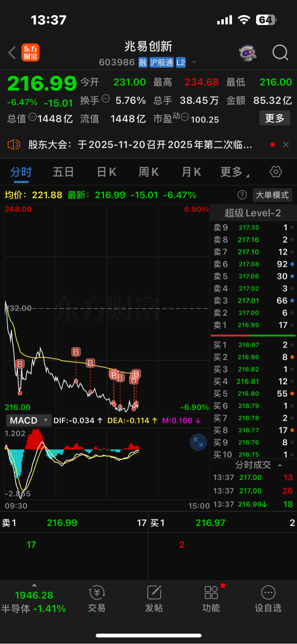Tap info icon next to 换手
The height and width of the screenshot is (644, 297).
coord(106,99)
